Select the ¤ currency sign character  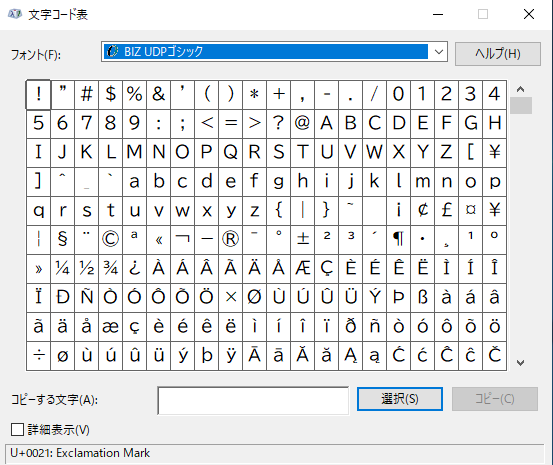[x=470, y=211]
